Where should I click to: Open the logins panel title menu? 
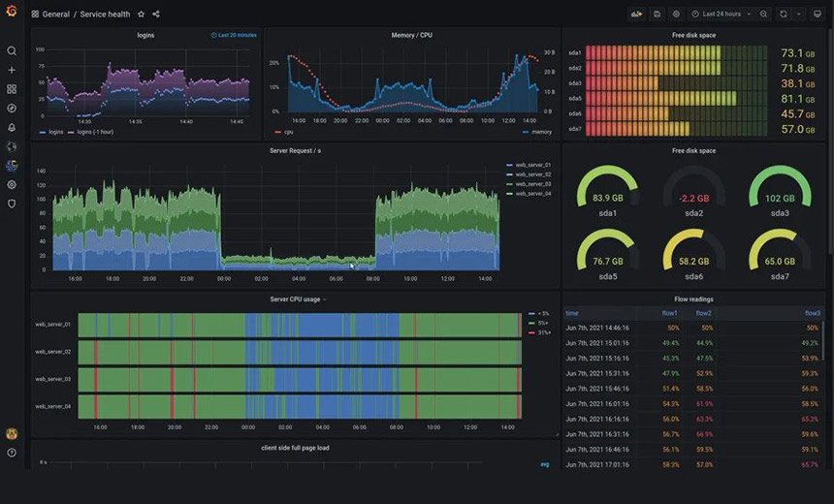pos(145,35)
